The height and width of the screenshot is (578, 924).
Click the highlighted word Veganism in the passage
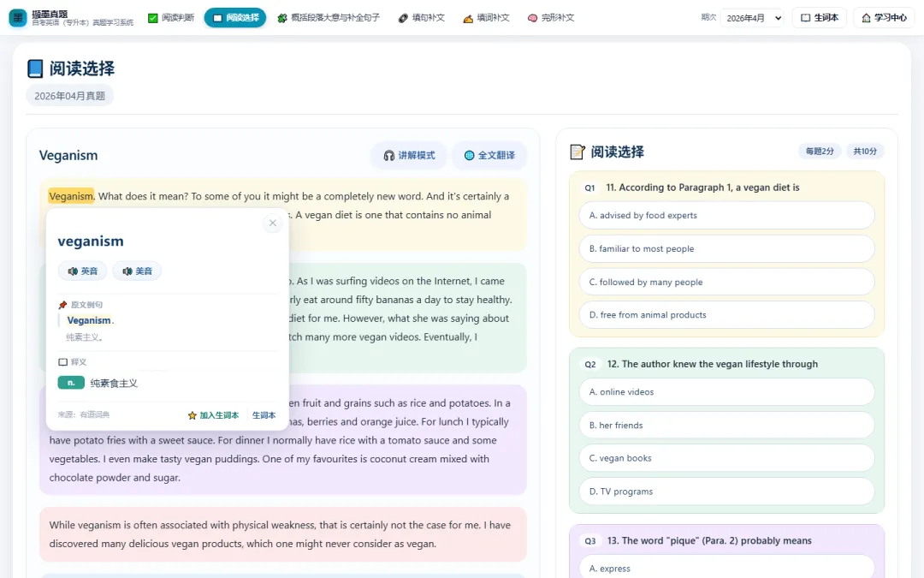tap(71, 196)
